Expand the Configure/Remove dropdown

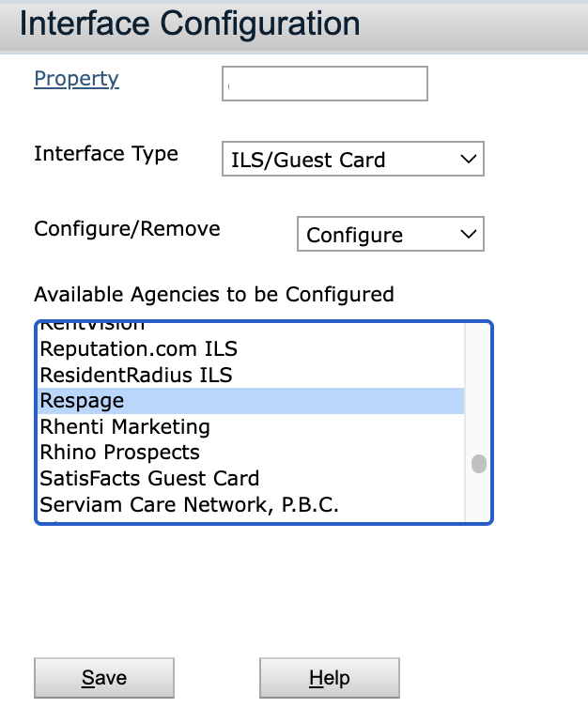tap(390, 235)
